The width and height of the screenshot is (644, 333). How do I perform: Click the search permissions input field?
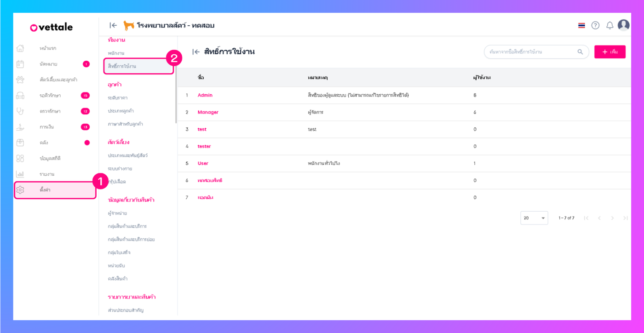point(531,52)
